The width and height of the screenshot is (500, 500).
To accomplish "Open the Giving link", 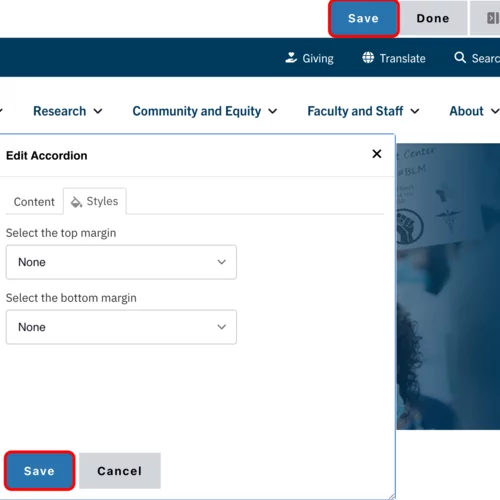I will click(x=309, y=58).
